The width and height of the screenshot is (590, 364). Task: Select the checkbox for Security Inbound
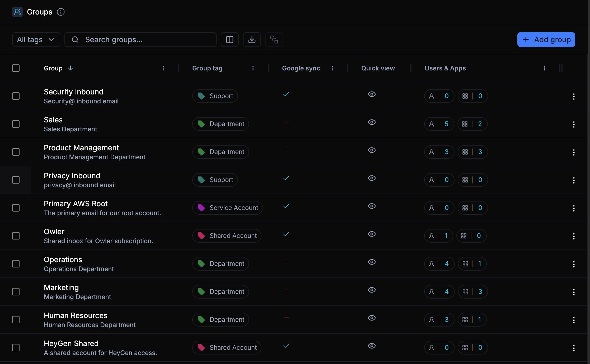tap(16, 96)
